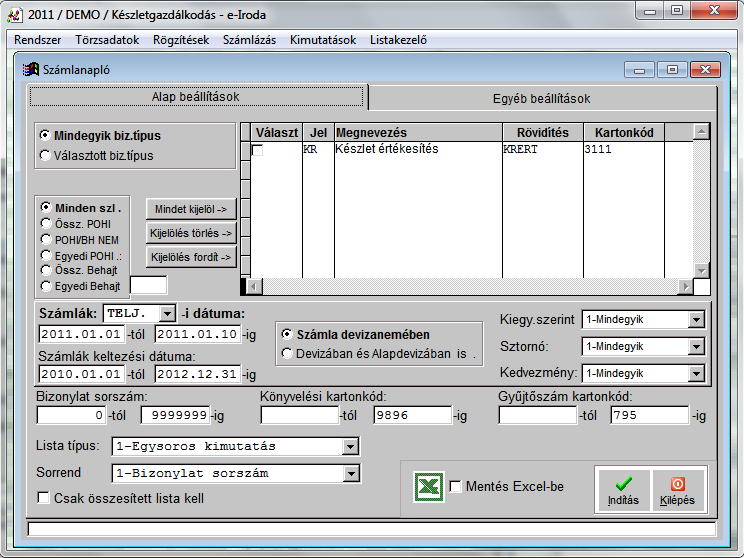This screenshot has height=558, width=744.
Task: Check the Választ box for Készlet értékesítés
Action: 258,150
